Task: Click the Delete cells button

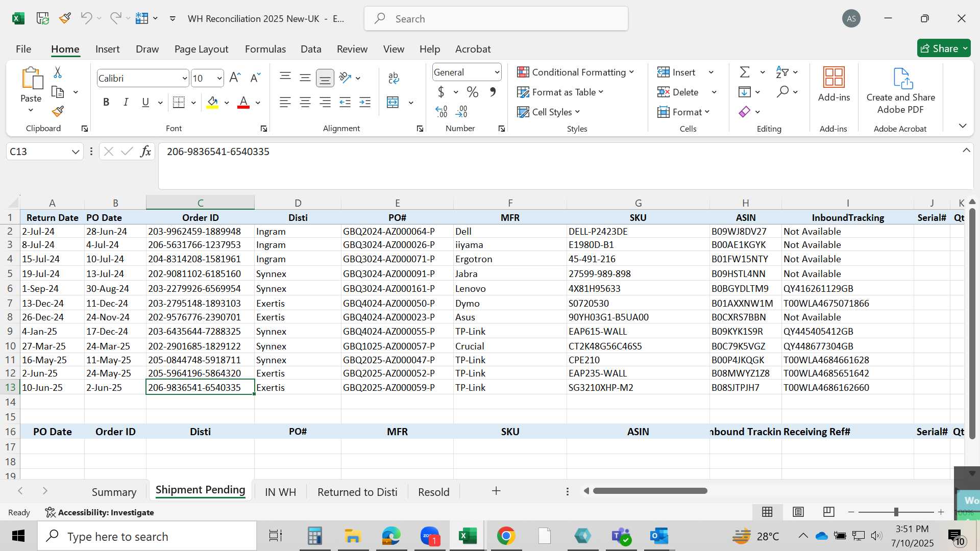Action: [678, 92]
